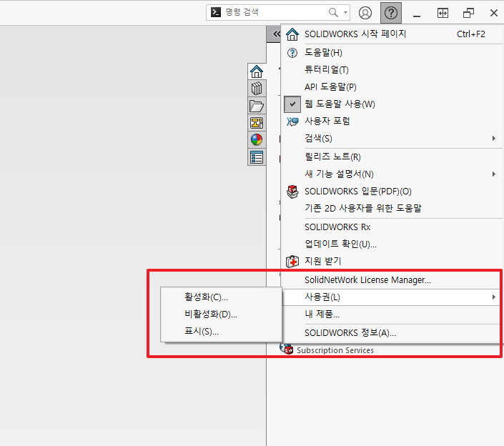Open the command search dropdown arrow
The image size is (504, 446).
coord(345,13)
